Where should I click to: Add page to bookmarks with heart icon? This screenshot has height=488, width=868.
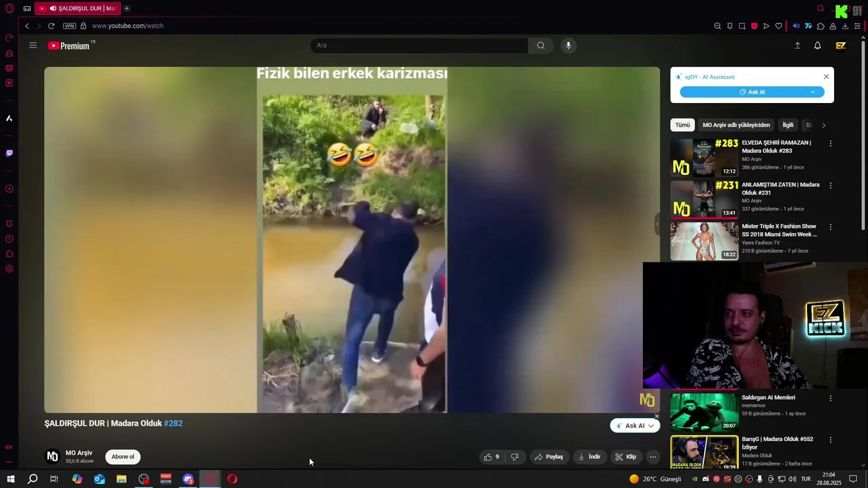(778, 26)
